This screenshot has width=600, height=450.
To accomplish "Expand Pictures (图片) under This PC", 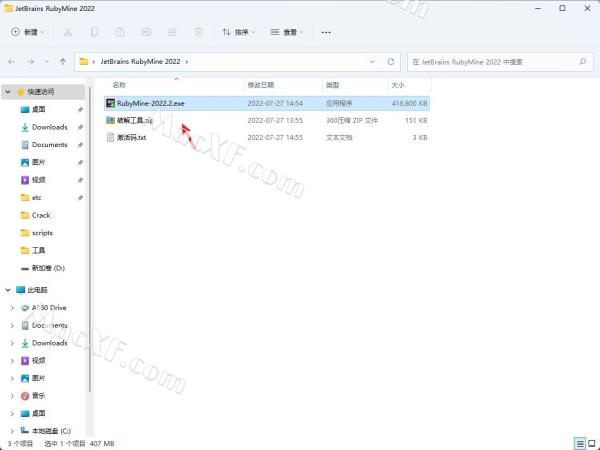I will coord(12,378).
